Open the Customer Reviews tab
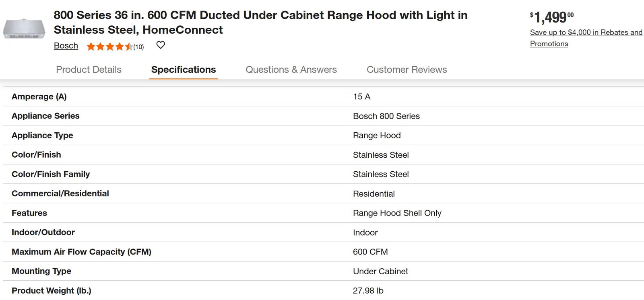Viewport: 644px width, 300px height. (x=407, y=70)
